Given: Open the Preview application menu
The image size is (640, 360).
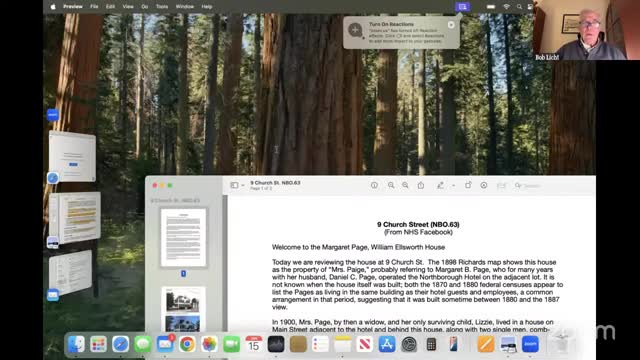Looking at the screenshot, I should coord(73,7).
